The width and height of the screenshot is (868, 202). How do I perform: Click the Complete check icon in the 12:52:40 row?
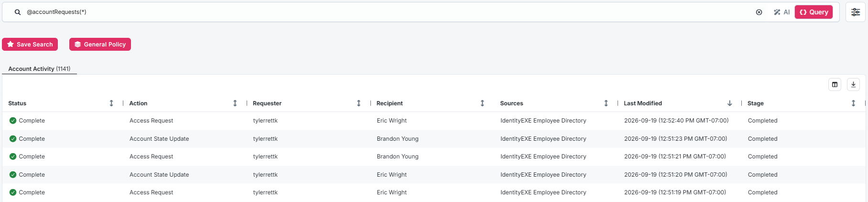tap(13, 121)
